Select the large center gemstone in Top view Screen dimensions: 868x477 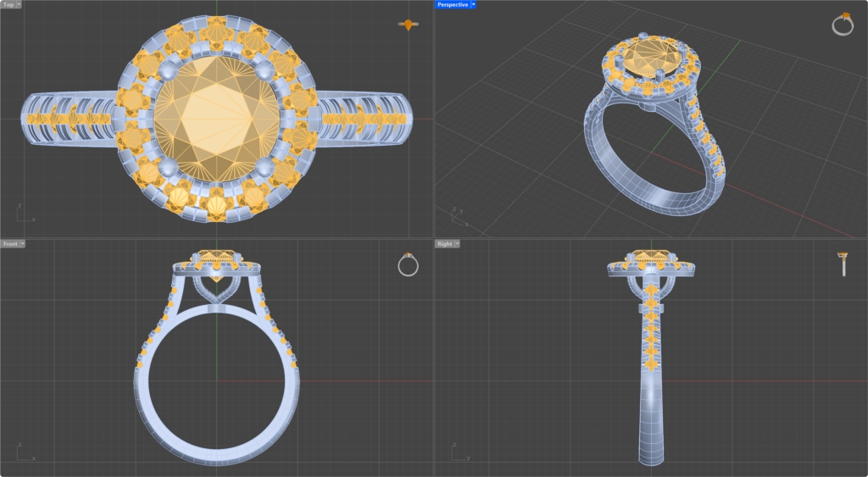[216, 114]
